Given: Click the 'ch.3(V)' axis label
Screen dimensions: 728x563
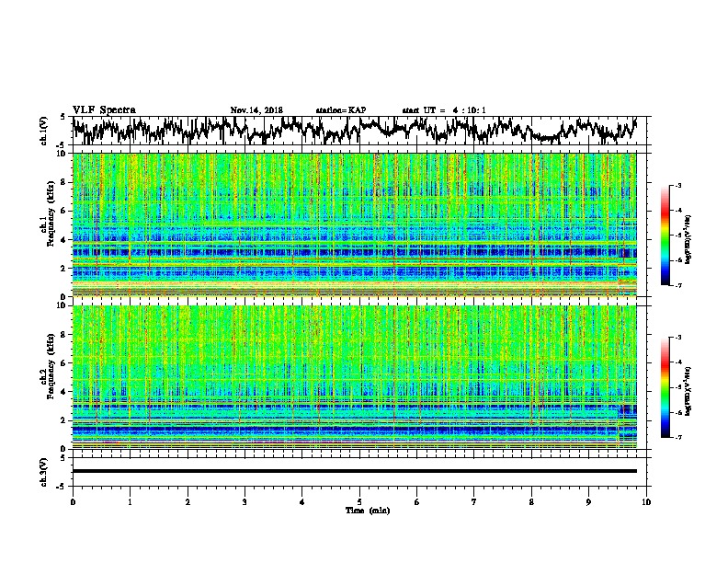Looking at the screenshot, I should 43,472.
